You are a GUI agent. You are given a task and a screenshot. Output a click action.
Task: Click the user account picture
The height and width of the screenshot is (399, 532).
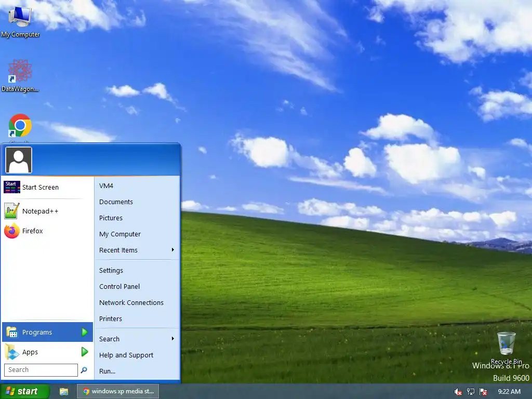(x=19, y=160)
